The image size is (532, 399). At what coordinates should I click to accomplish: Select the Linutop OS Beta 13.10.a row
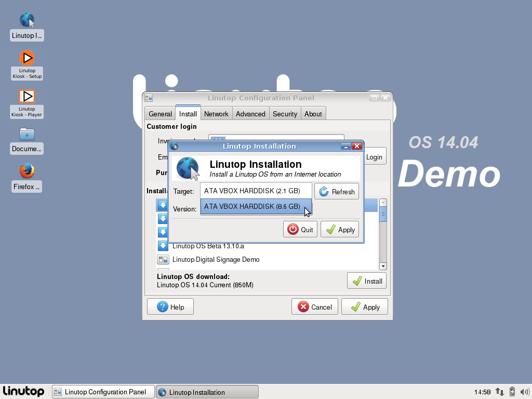tap(267, 246)
